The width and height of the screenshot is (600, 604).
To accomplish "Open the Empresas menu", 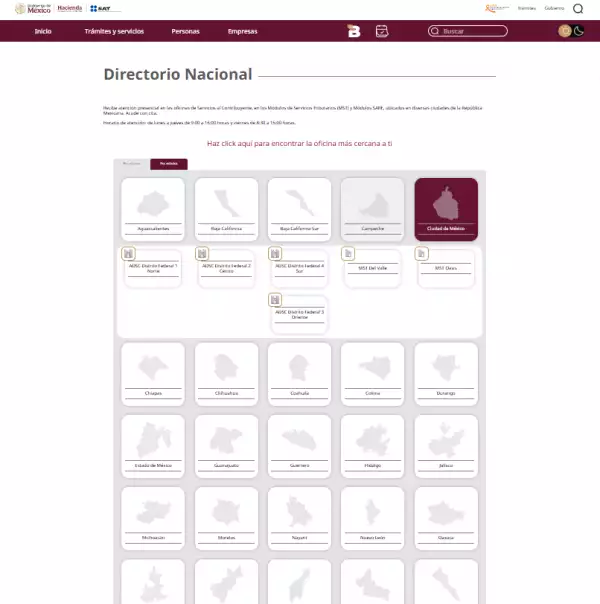I will click(x=242, y=31).
